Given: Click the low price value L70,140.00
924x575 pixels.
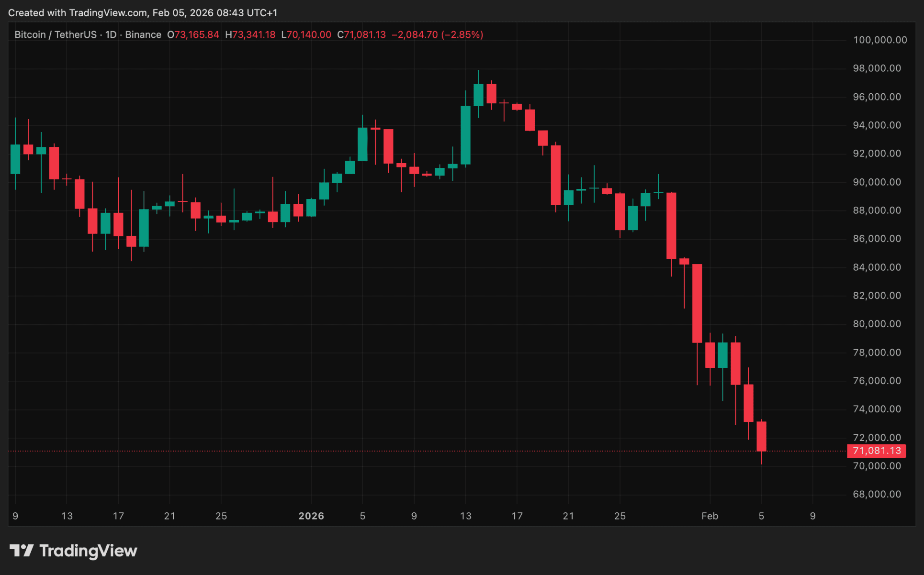Looking at the screenshot, I should [x=306, y=35].
